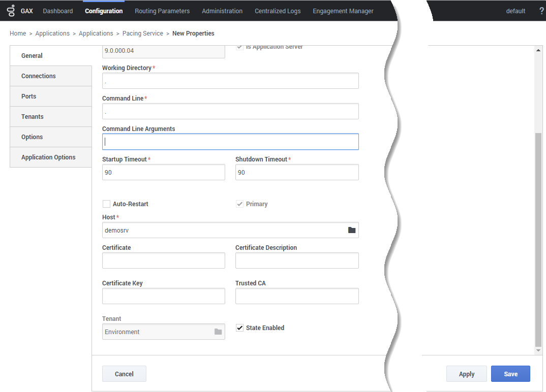Screen dimensions: 546x392
Task: Select the Application Options tab
Action: (x=48, y=157)
